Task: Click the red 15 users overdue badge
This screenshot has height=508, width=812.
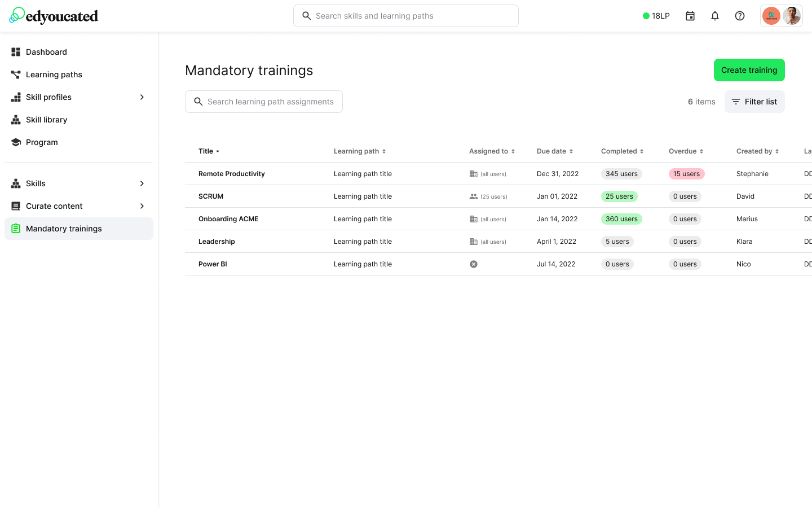Action: pyautogui.click(x=686, y=174)
